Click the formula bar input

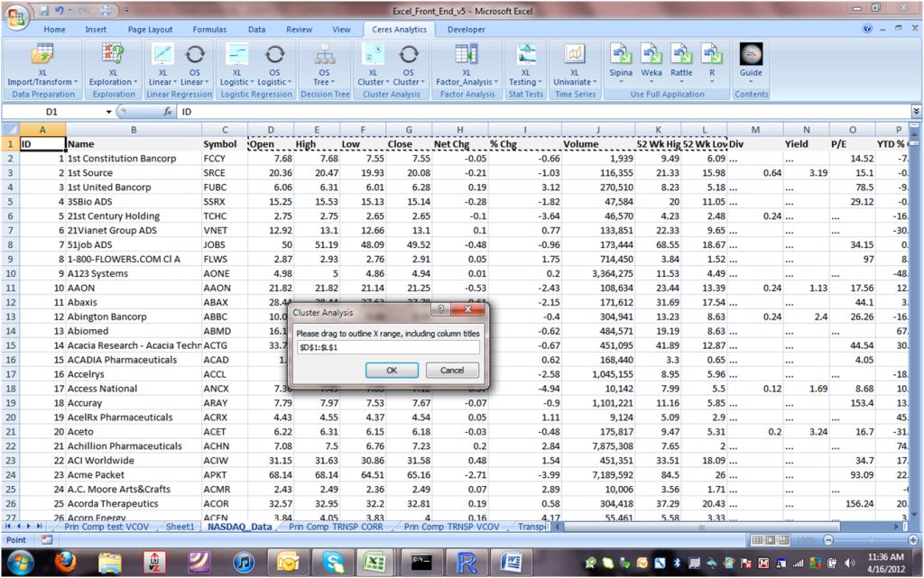(543, 111)
